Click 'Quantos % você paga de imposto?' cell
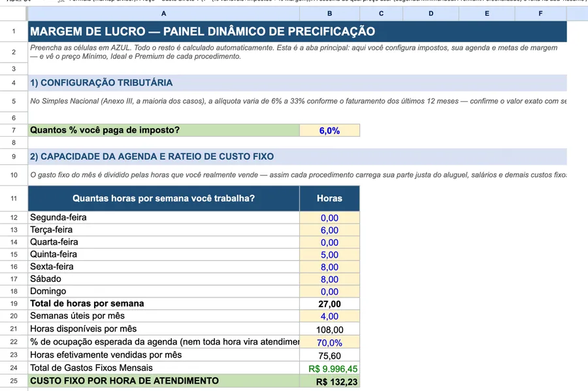The image size is (588, 391). (x=163, y=130)
